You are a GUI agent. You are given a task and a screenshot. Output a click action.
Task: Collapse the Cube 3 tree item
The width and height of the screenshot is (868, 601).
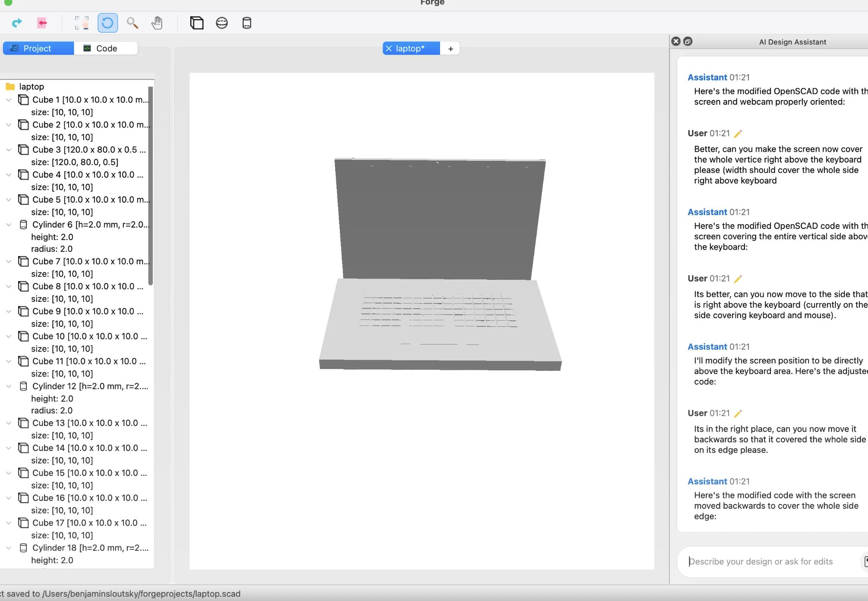tap(9, 150)
